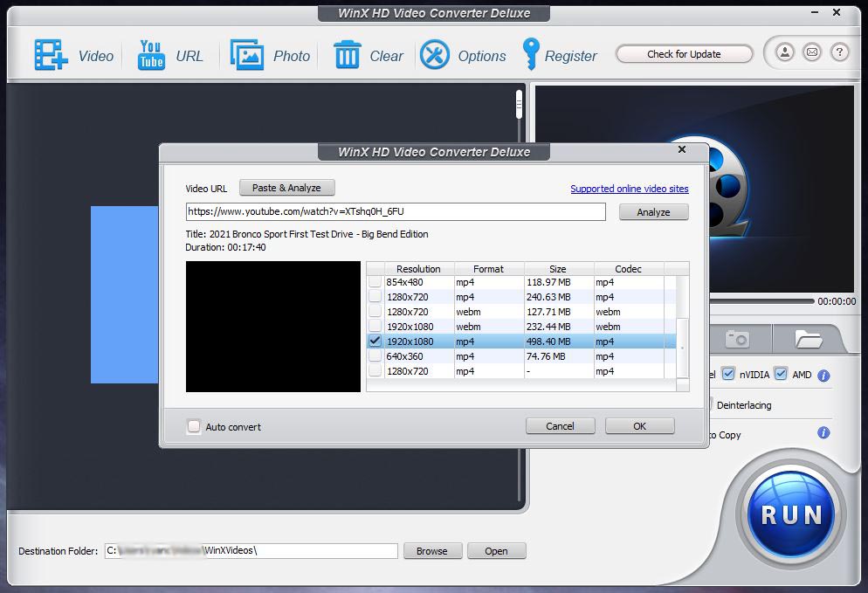Click the Browse destination folder button
868x593 pixels.
pos(431,551)
